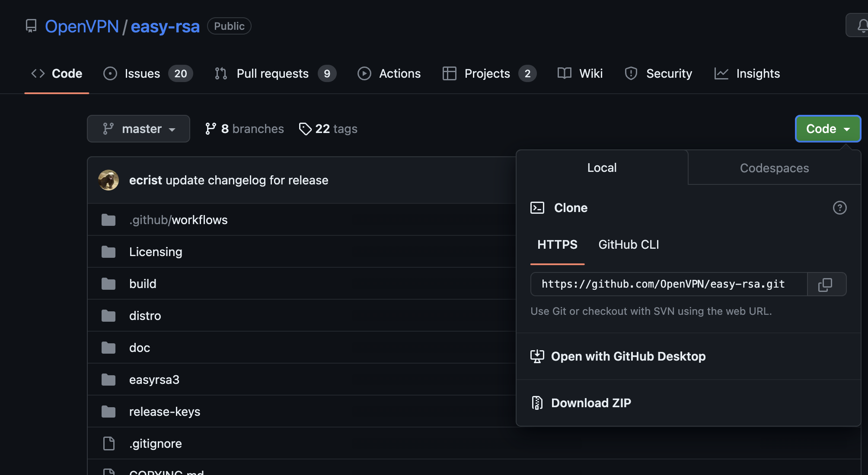The image size is (868, 475).
Task: Open the ecrist author link
Action: click(x=145, y=180)
